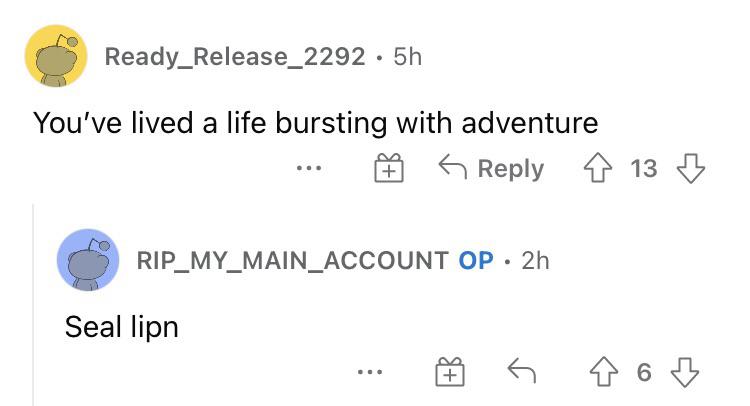Downvote the comment with 13 points
The image size is (750, 406).
point(691,169)
